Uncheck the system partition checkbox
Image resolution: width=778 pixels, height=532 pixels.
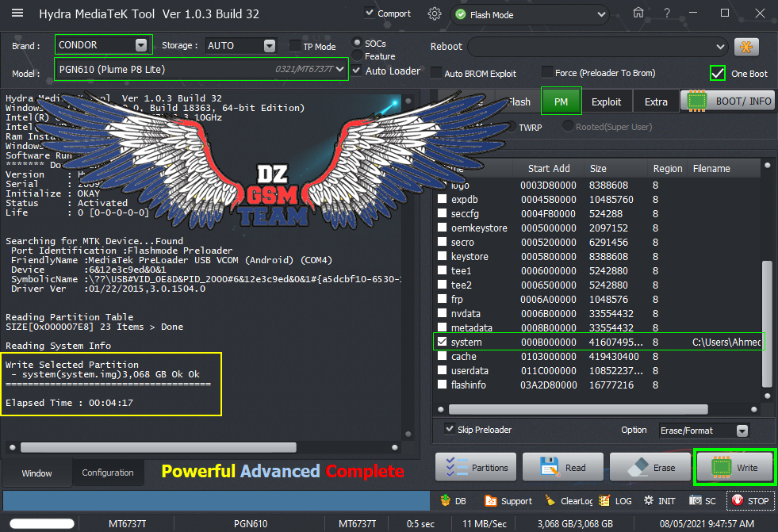442,343
